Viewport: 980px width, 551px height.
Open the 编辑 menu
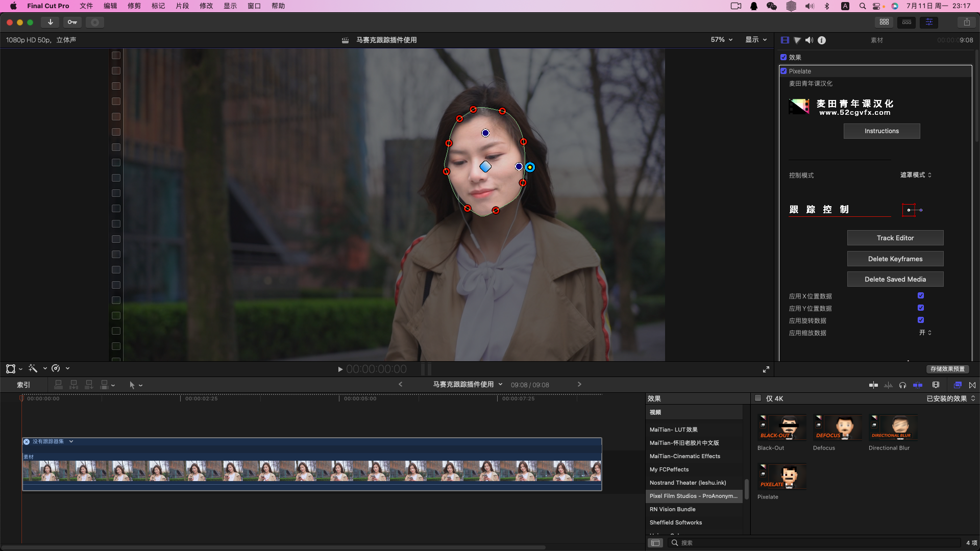pos(110,6)
